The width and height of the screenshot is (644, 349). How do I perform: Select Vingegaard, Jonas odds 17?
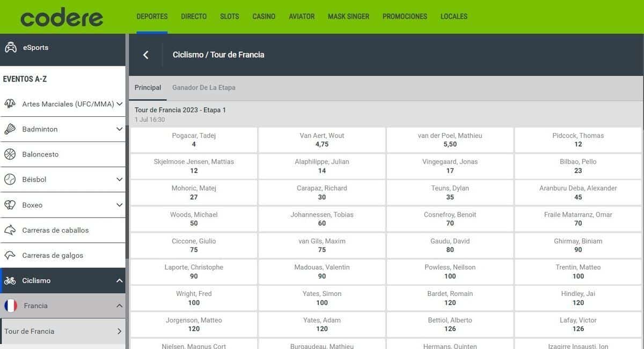point(450,166)
